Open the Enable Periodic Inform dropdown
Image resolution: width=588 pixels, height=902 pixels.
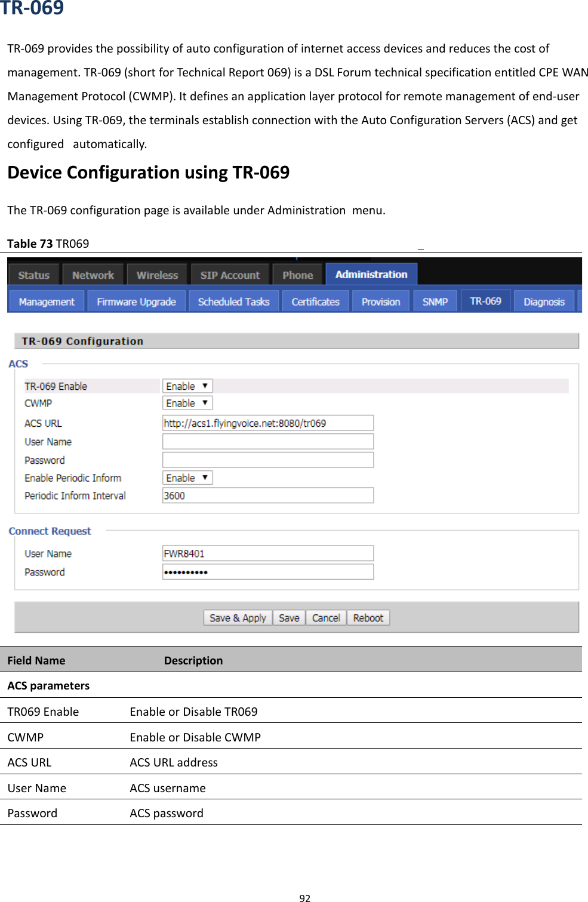pos(186,477)
